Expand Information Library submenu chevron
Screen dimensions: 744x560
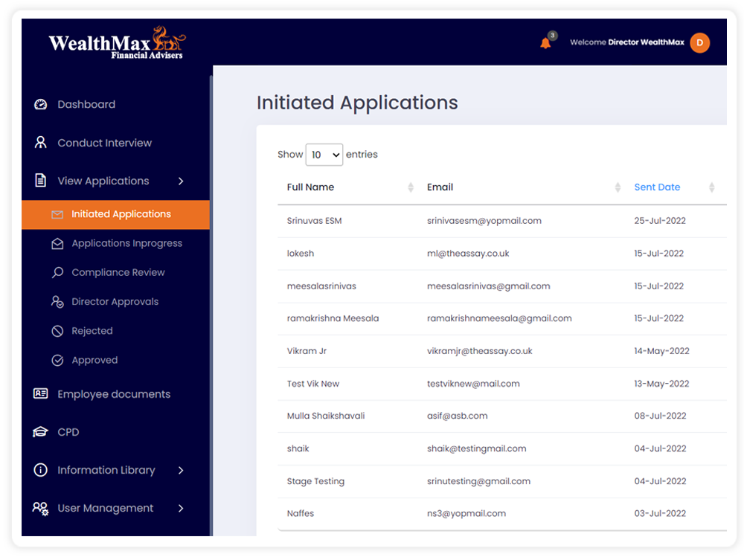tap(181, 470)
